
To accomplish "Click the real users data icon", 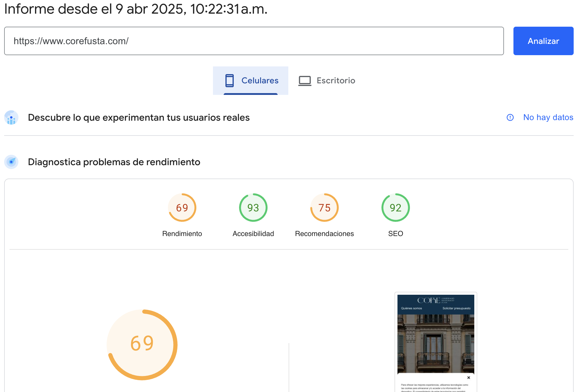I will (x=11, y=118).
